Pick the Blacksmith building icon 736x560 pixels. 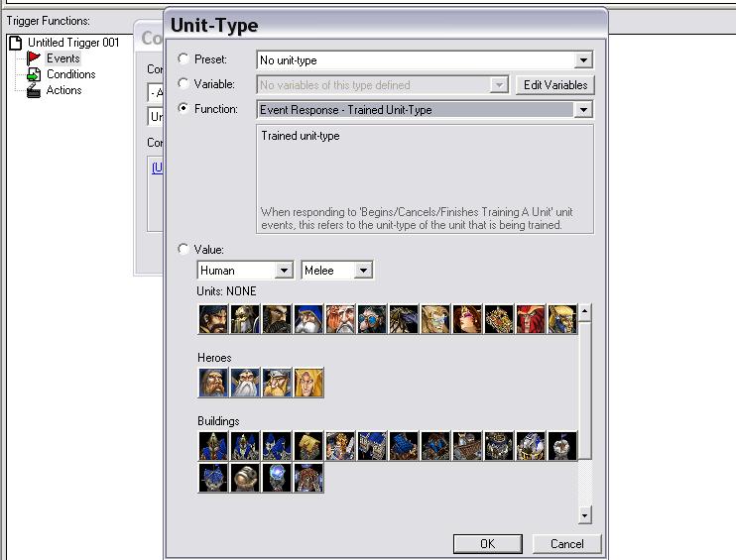435,446
